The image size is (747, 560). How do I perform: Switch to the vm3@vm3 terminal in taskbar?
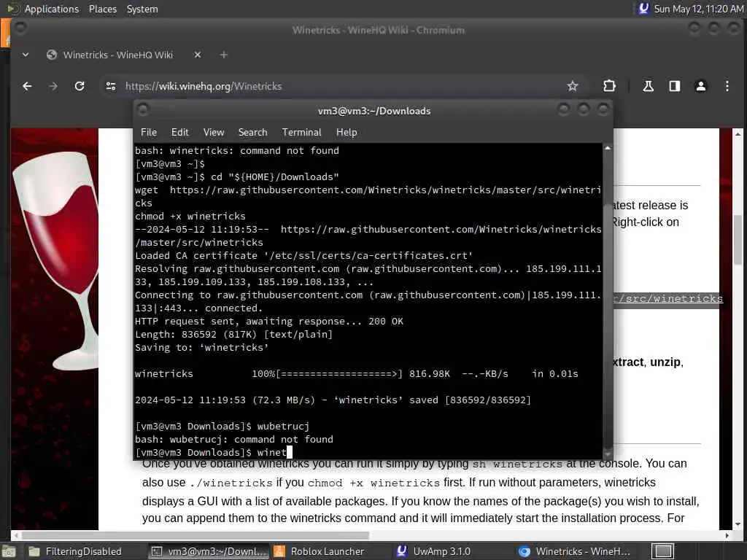click(209, 551)
